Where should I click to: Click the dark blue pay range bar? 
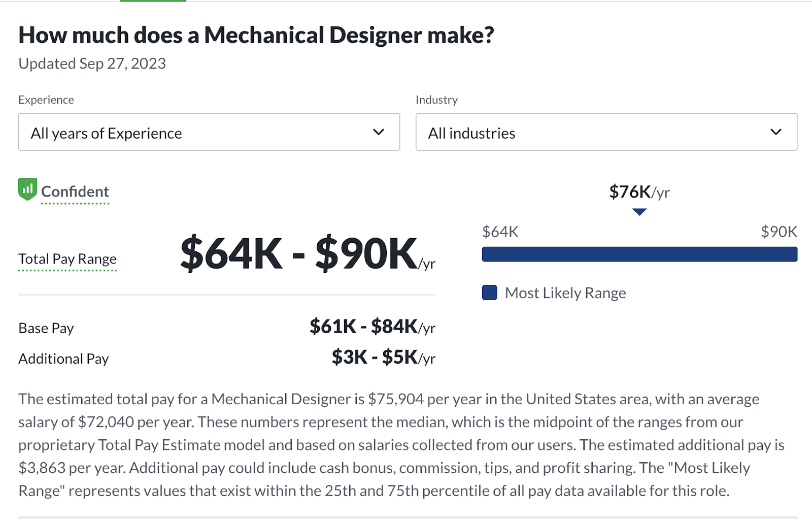coord(639,254)
